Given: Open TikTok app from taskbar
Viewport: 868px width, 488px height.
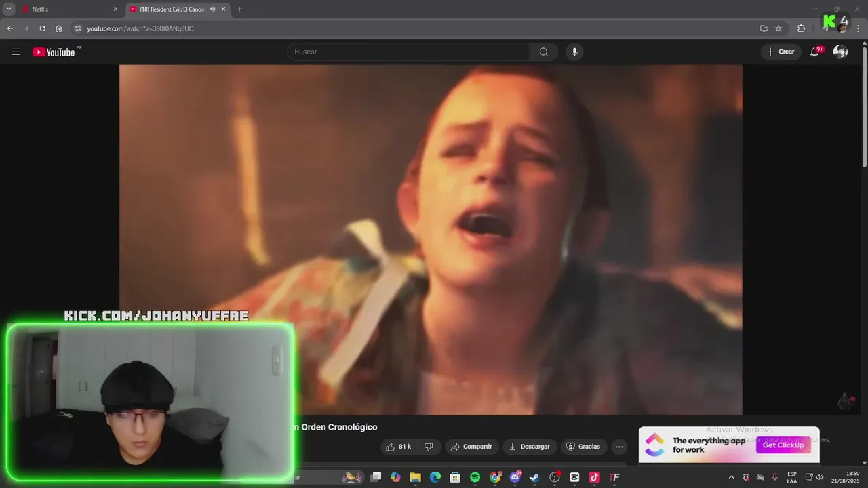Looking at the screenshot, I should 595,477.
